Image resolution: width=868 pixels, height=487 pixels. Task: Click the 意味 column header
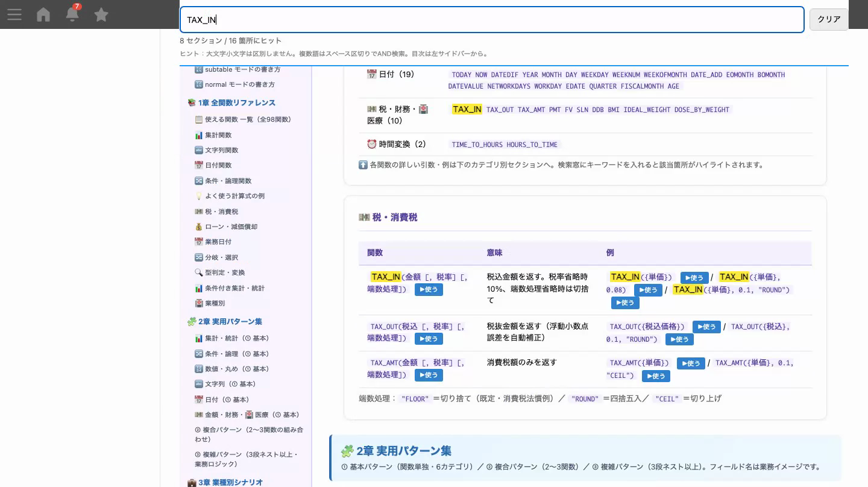[495, 253]
